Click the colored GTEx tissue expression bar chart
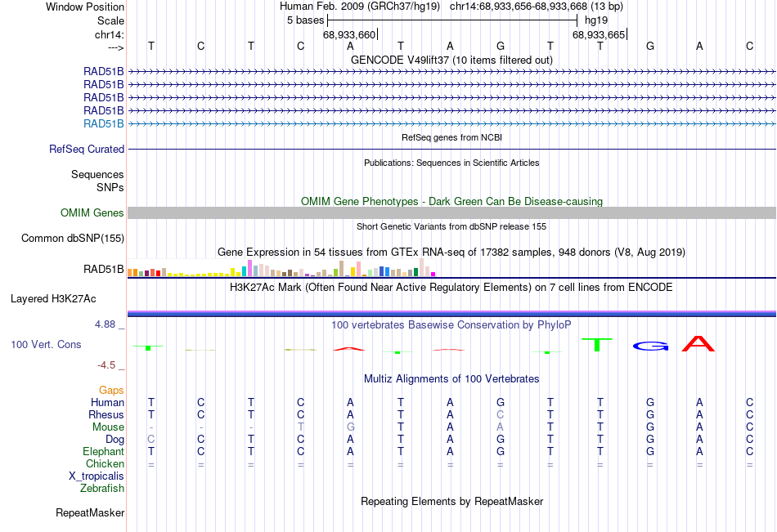777x532 pixels. [x=281, y=267]
